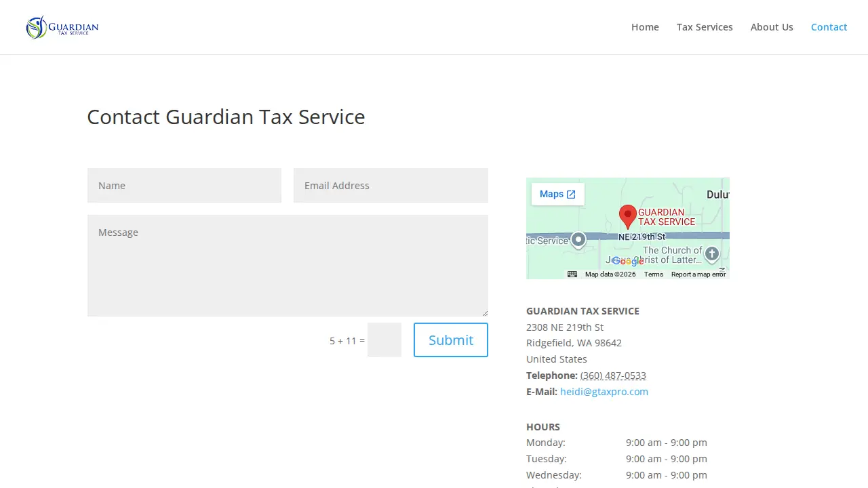Open the About Us page
Image resolution: width=868 pixels, height=488 pixels.
point(772,27)
